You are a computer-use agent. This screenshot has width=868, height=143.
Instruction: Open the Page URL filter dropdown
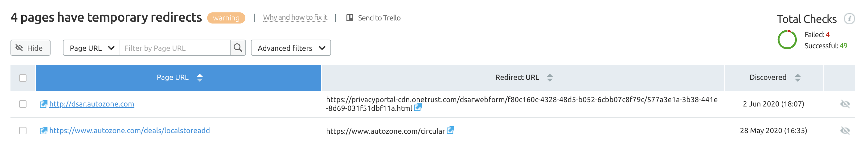pos(91,48)
